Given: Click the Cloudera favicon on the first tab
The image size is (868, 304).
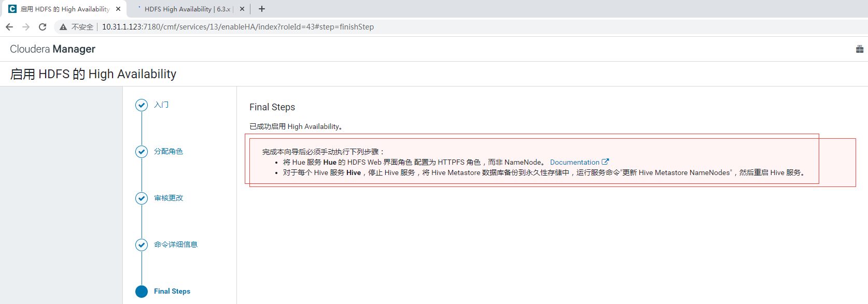Looking at the screenshot, I should [x=12, y=9].
